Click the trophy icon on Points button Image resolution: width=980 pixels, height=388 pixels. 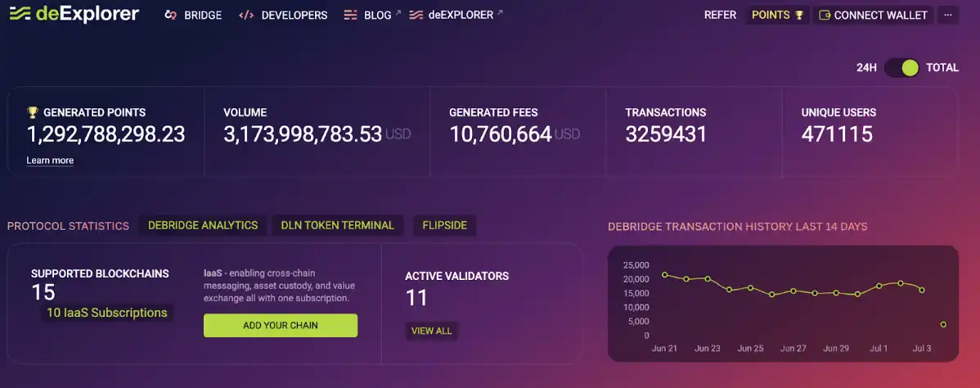point(799,16)
